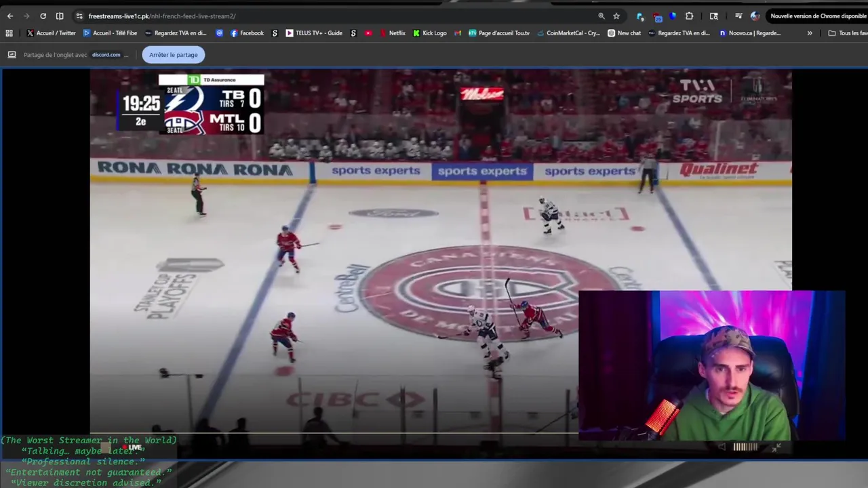Adjust the video volume bars
The image size is (868, 488).
point(745,447)
